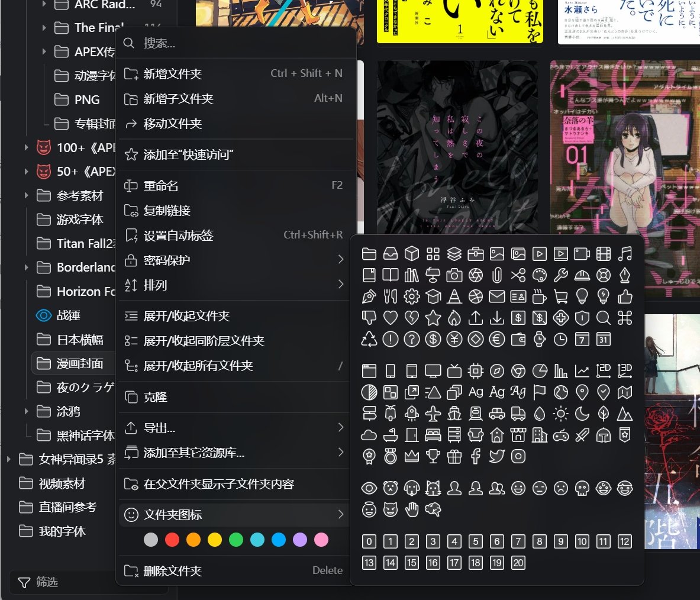Select the crescent moon icon

(582, 414)
